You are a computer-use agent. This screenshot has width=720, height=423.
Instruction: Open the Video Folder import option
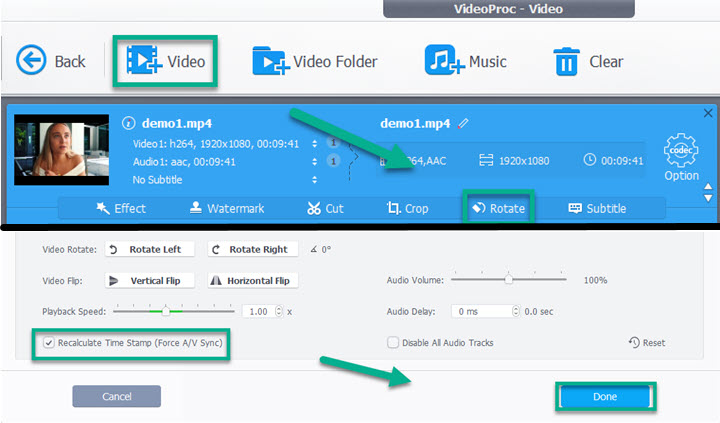point(315,61)
